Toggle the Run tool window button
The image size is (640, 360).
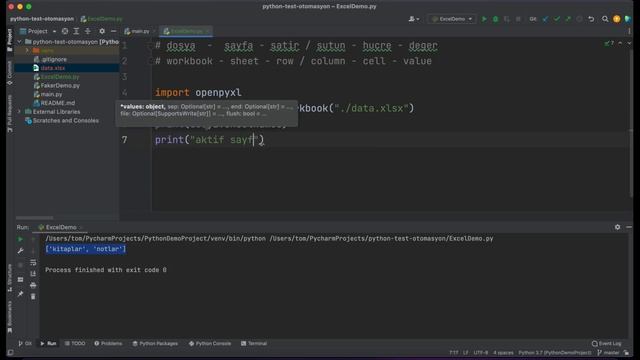(48, 344)
